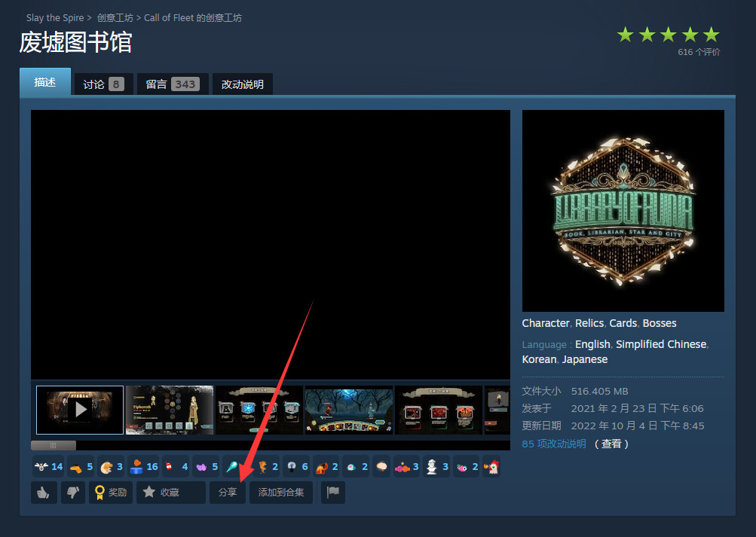Click the thumbs up rate button
Screen dimensions: 756x537
[x=44, y=493]
